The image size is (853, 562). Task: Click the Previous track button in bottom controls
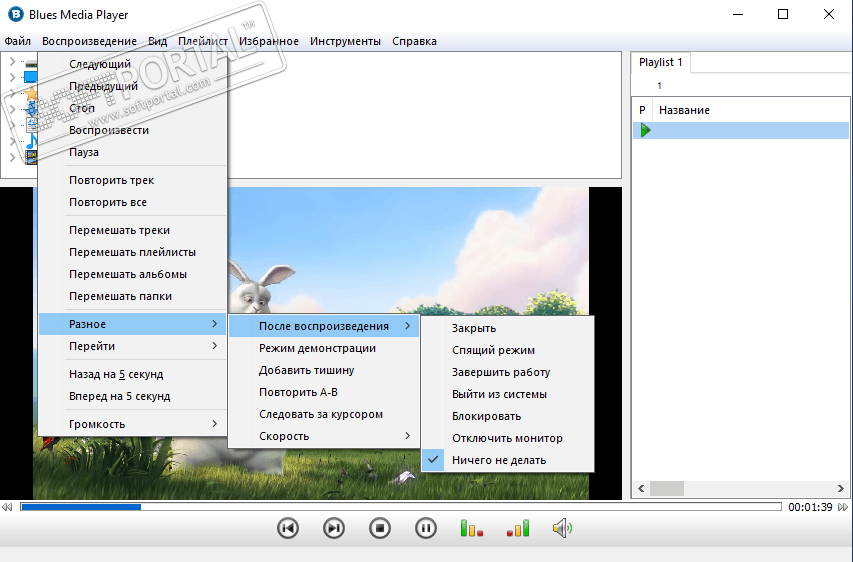[288, 528]
